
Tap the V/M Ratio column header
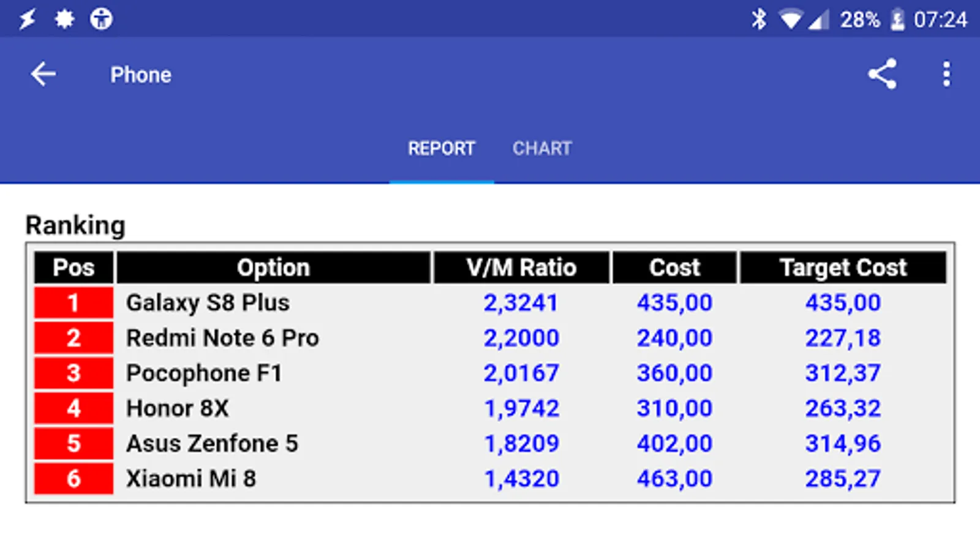[x=521, y=268]
